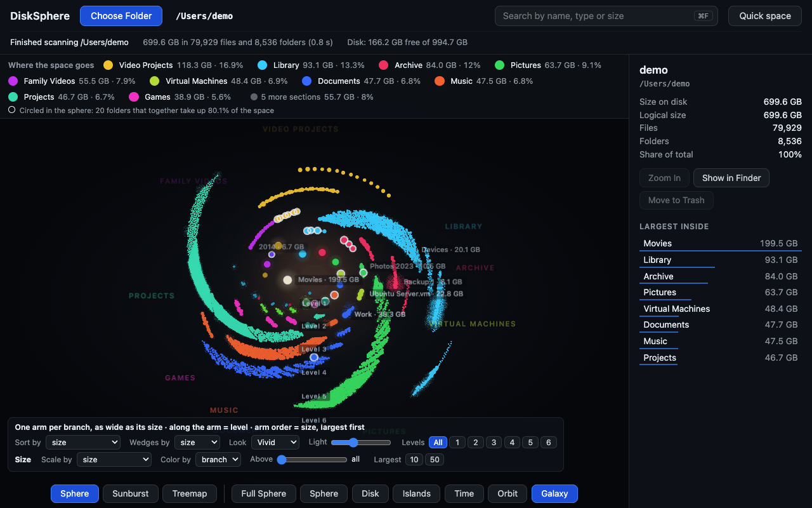812x508 pixels.
Task: Click the lime Virtual Machines legend dot
Action: (x=155, y=81)
